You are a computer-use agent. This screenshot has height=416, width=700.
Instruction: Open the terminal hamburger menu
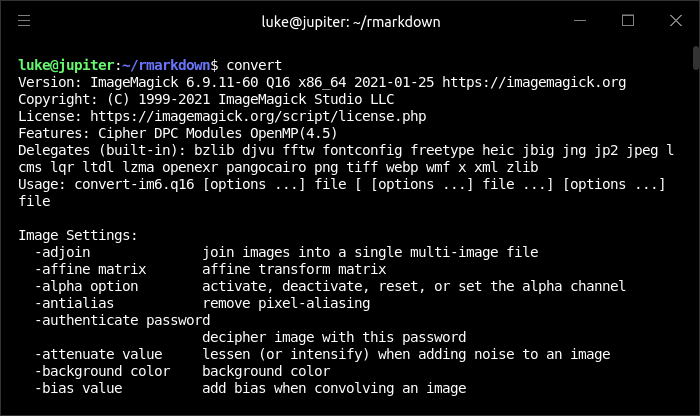24,21
